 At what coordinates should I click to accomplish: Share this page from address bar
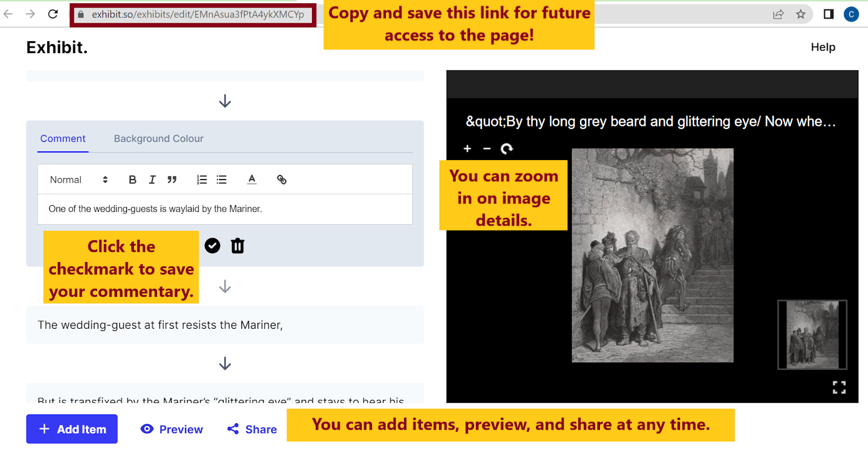778,15
